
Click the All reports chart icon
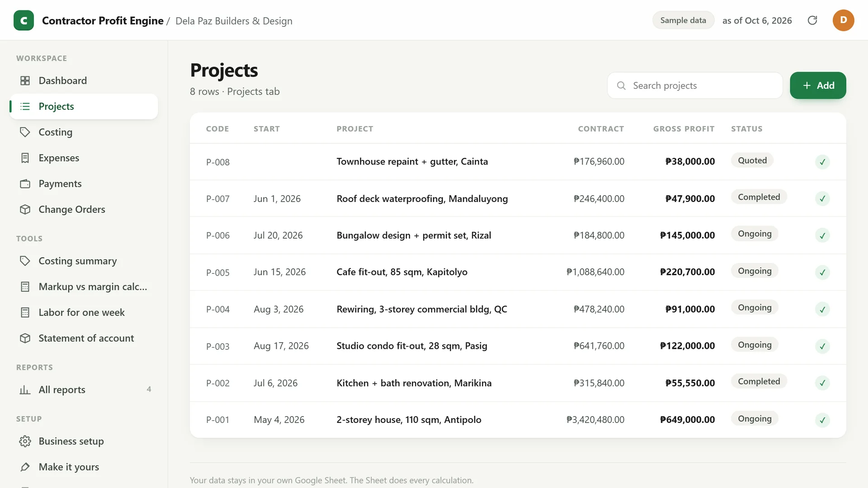pos(25,389)
